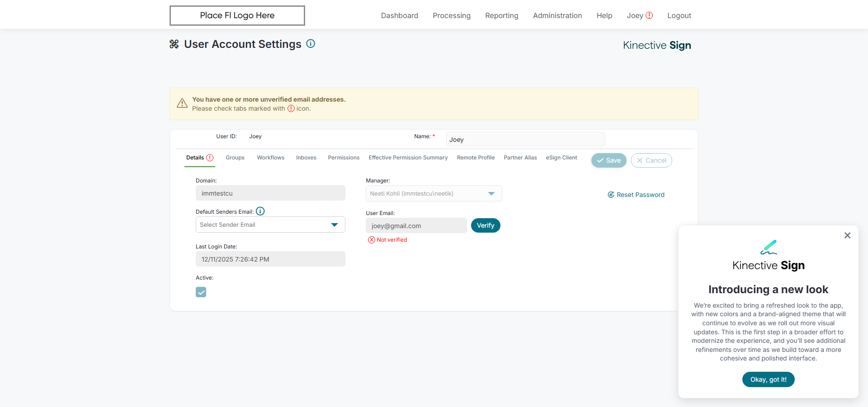The width and height of the screenshot is (868, 407).
Task: Switch to the Permissions tab
Action: 344,158
